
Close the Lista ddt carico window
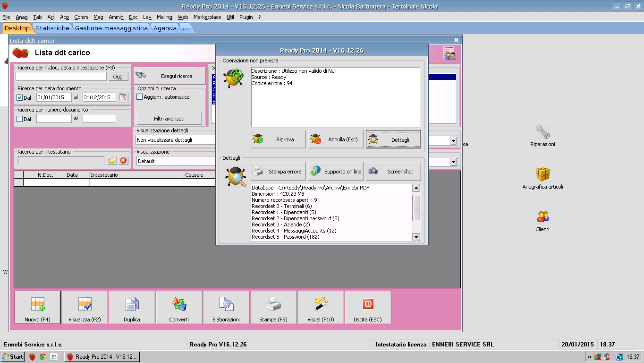click(x=456, y=41)
